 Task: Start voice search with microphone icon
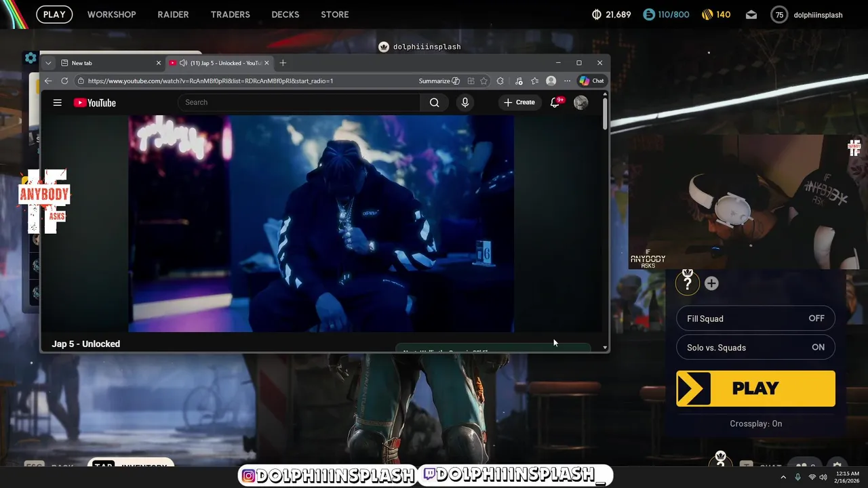[465, 102]
